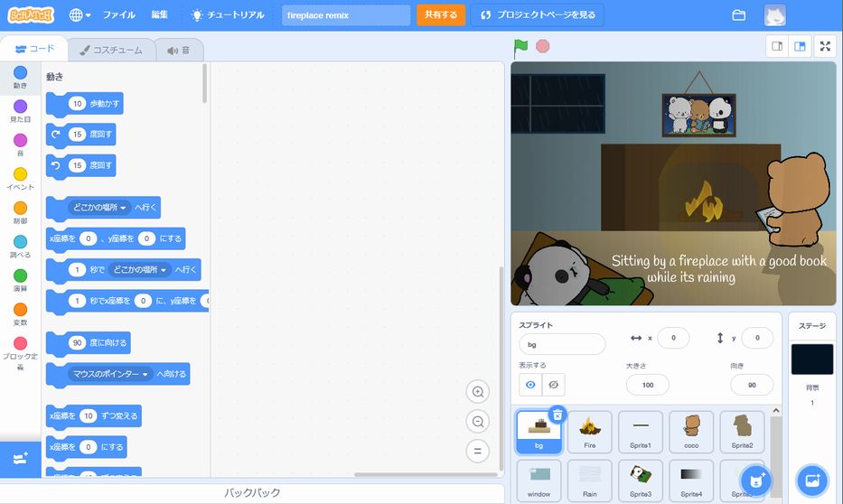Image resolution: width=843 pixels, height=504 pixels.
Task: Click the Scratch logo
Action: pyautogui.click(x=31, y=15)
